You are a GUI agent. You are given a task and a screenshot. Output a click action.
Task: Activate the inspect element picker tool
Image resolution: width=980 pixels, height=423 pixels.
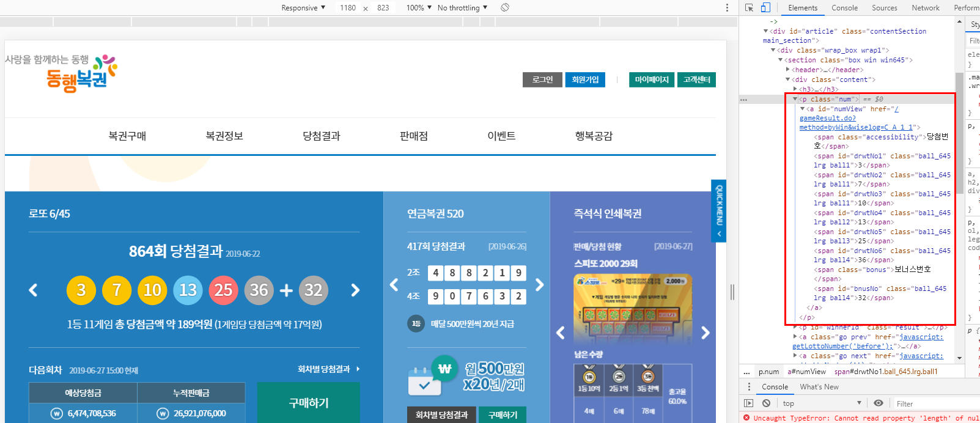(x=750, y=8)
